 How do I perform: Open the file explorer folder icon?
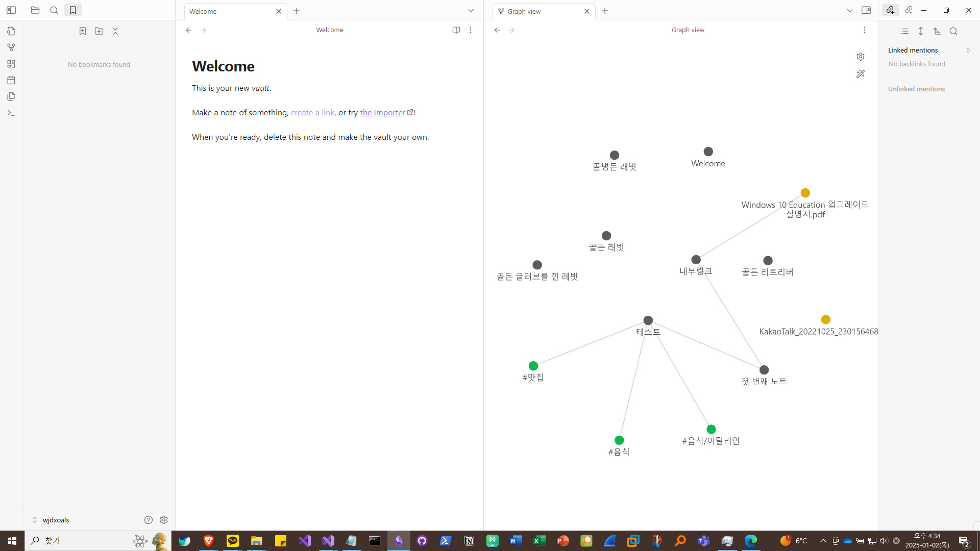coord(35,10)
